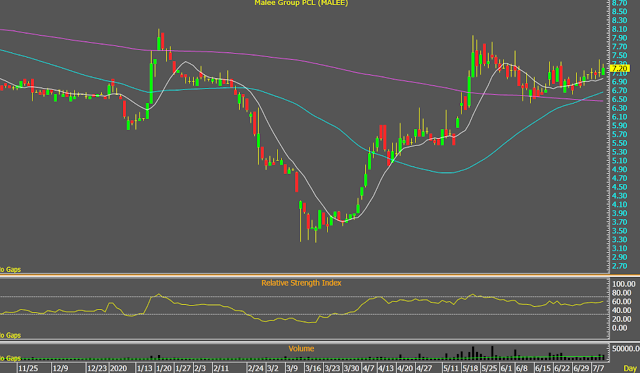Select the 2/24 date on time axis
640x373 pixels.
click(256, 369)
